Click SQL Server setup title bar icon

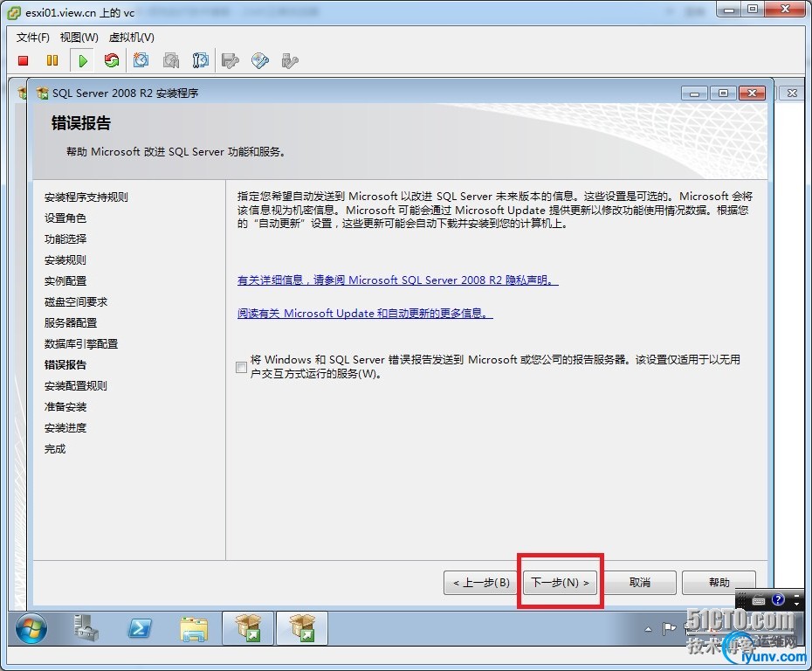tap(42, 93)
